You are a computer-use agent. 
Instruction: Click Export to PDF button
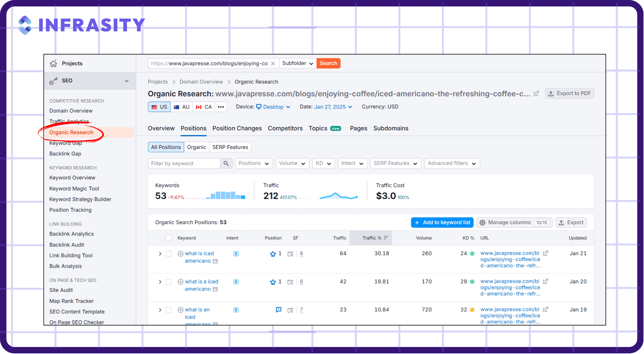570,94
